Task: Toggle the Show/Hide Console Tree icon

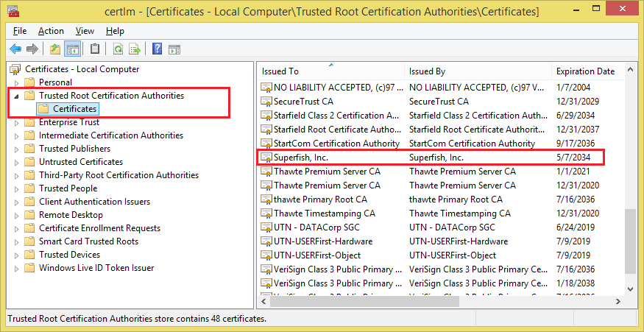Action: click(x=73, y=49)
